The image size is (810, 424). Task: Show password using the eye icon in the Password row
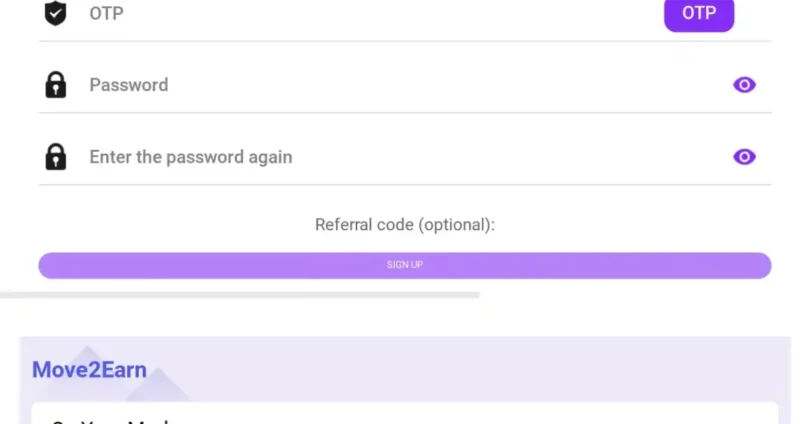click(x=744, y=85)
